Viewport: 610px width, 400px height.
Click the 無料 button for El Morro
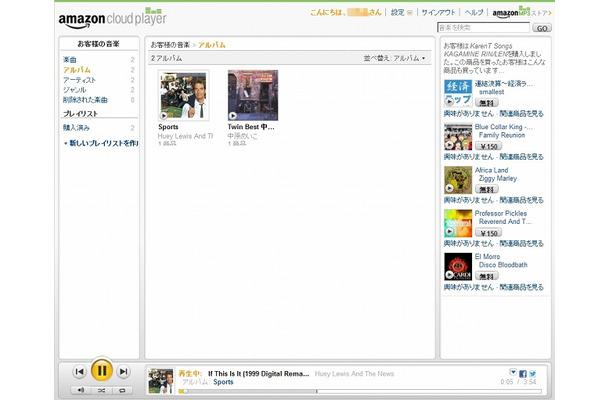[487, 276]
